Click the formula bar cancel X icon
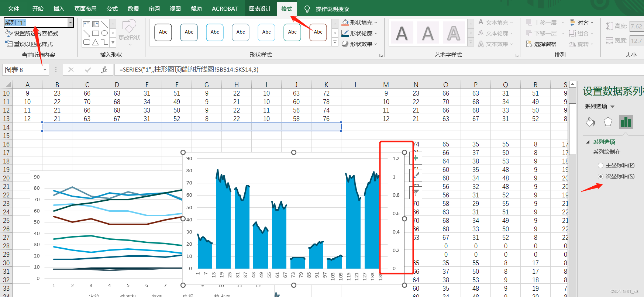Viewport: 644px width, 297px height. 71,69
